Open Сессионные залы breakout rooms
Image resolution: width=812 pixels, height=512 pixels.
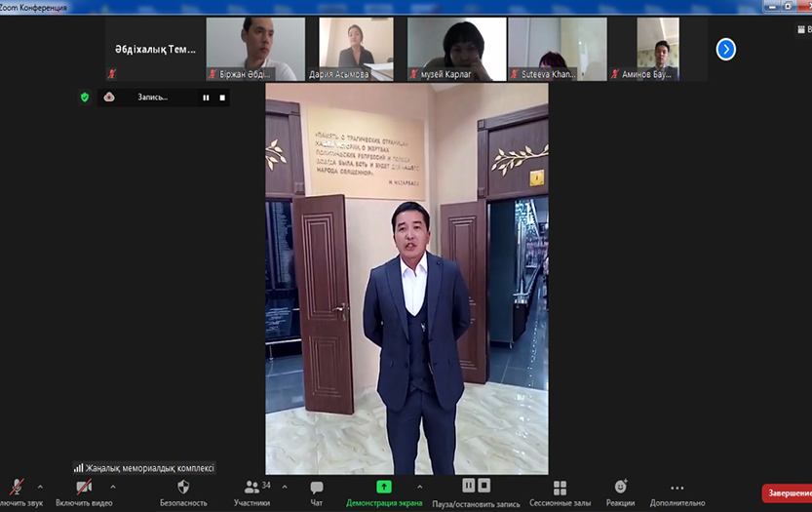tap(560, 488)
